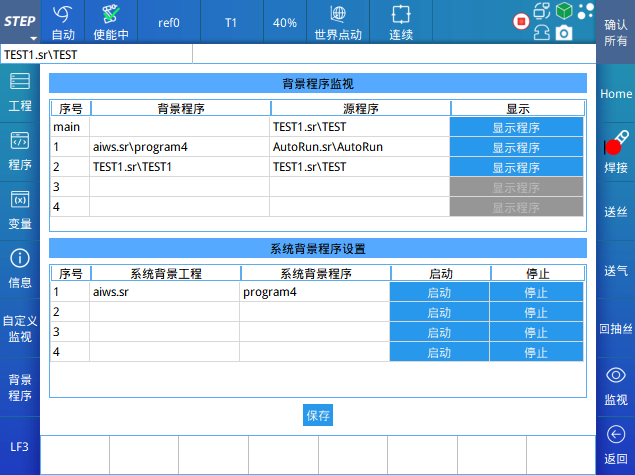The image size is (635, 475).
Task: Click the 焊接 welding torch icon
Action: pos(616,150)
